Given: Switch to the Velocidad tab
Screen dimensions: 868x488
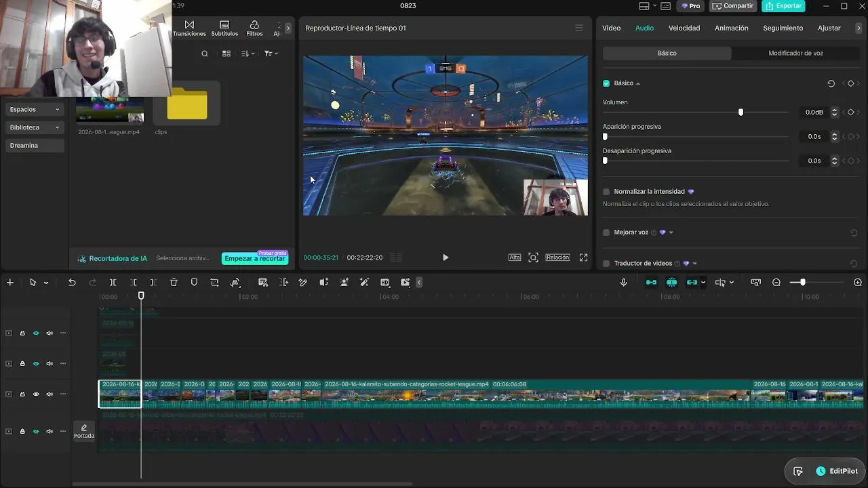Looking at the screenshot, I should coord(684,28).
